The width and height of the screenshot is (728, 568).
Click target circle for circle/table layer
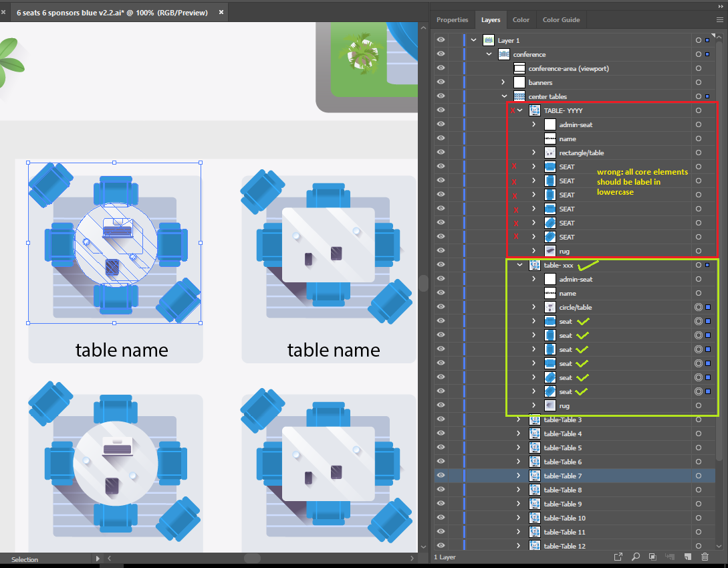point(698,308)
